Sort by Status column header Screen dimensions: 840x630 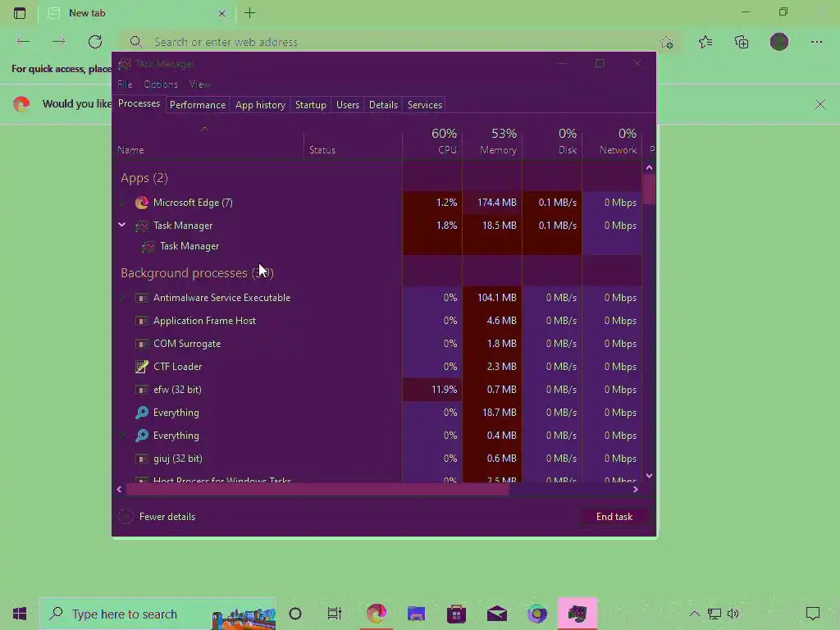pos(353,141)
